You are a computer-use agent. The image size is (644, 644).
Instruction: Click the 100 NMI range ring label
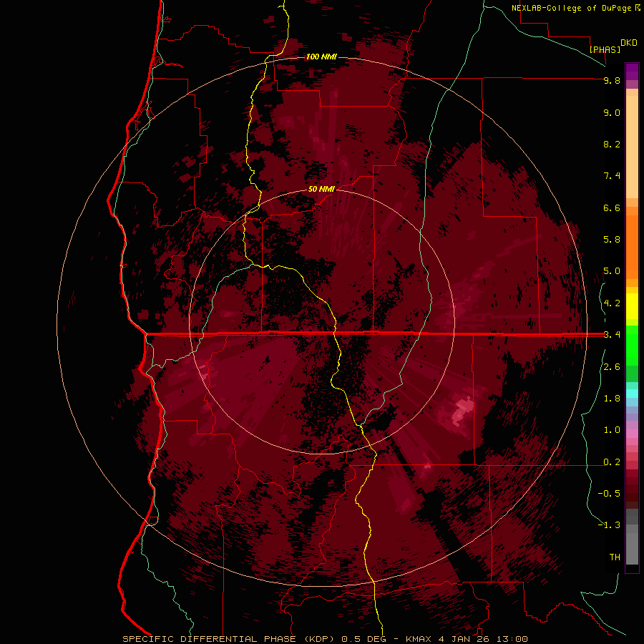point(321,57)
